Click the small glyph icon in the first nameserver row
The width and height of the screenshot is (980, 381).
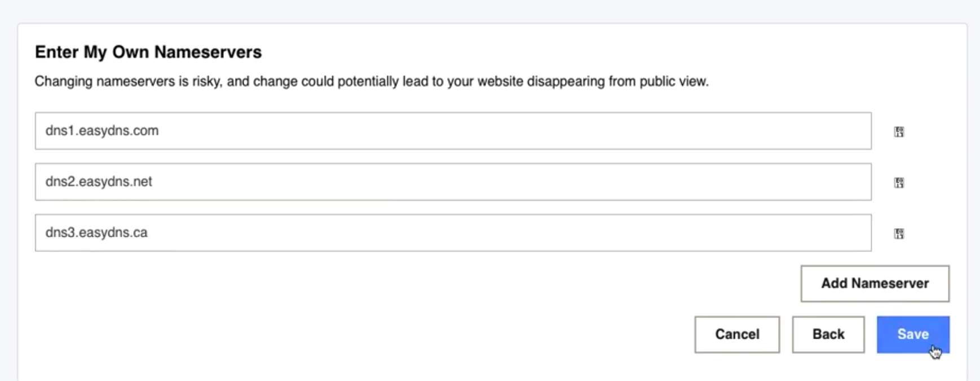(899, 132)
